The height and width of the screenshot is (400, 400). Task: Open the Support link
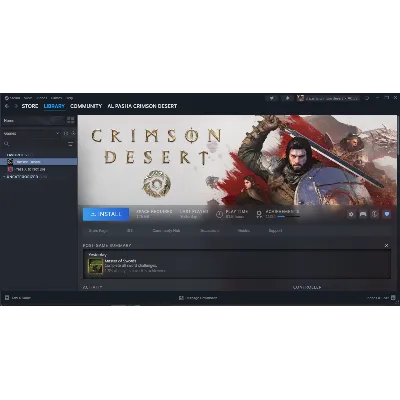point(275,231)
